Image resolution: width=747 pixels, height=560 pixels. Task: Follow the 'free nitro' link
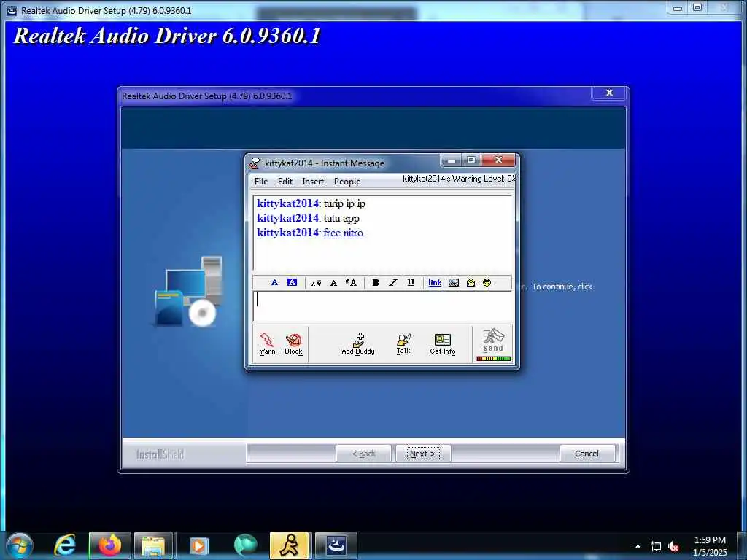[x=343, y=233]
